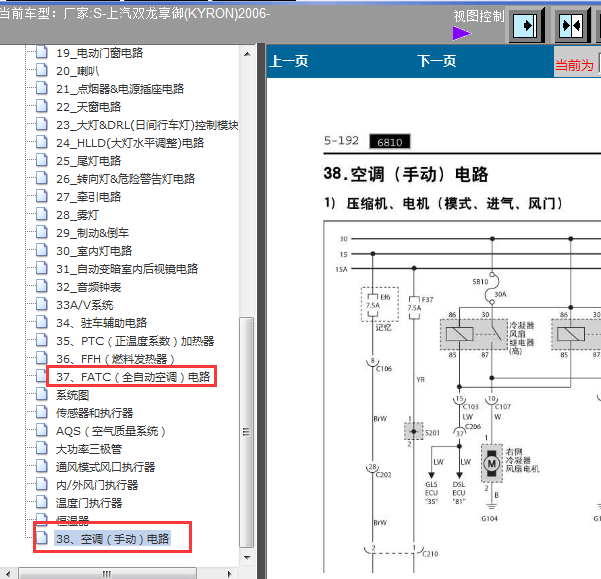Select AQS(空气质量系统) entry
Viewport: 601px width, 579px height.
click(x=111, y=431)
